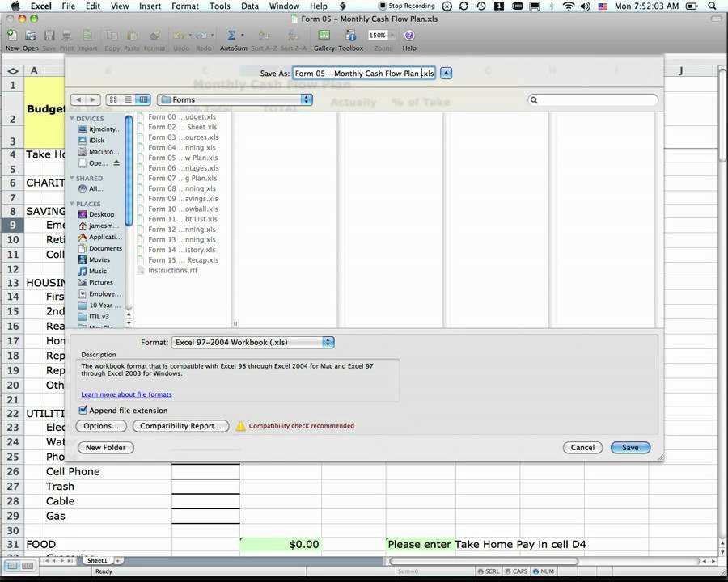The image size is (728, 582).
Task: Open the Tools menu
Action: point(219,6)
